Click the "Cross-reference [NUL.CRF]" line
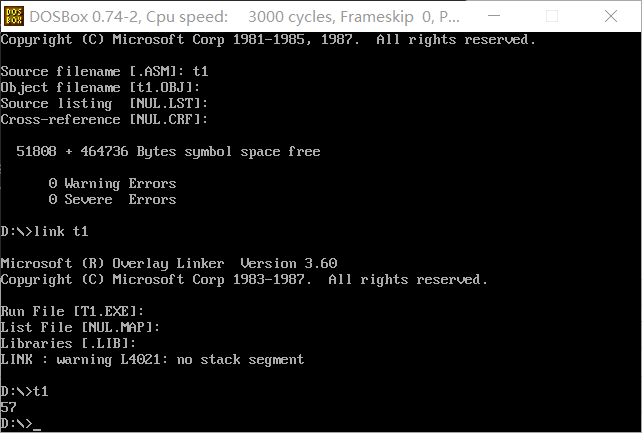The width and height of the screenshot is (642, 433). click(104, 120)
